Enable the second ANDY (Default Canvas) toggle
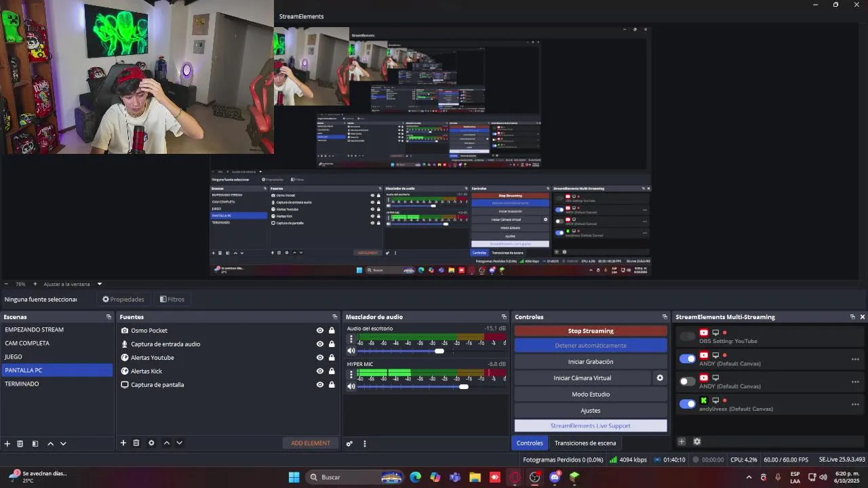The height and width of the screenshot is (488, 868). [688, 382]
